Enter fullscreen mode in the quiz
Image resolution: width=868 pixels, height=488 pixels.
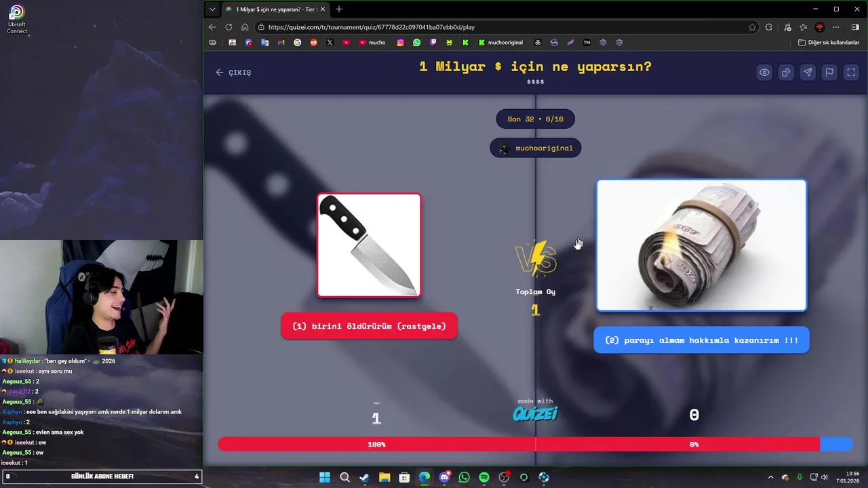[851, 73]
